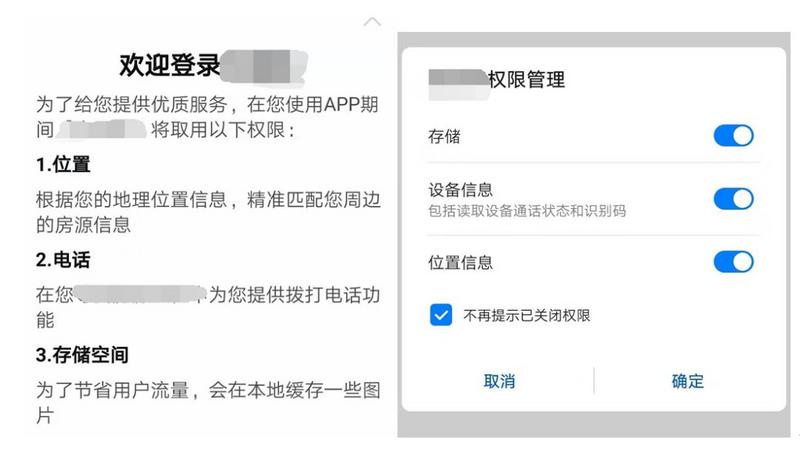Screen dimensions: 800x450
Task: Select the 1.位置 heading
Action: 63,164
